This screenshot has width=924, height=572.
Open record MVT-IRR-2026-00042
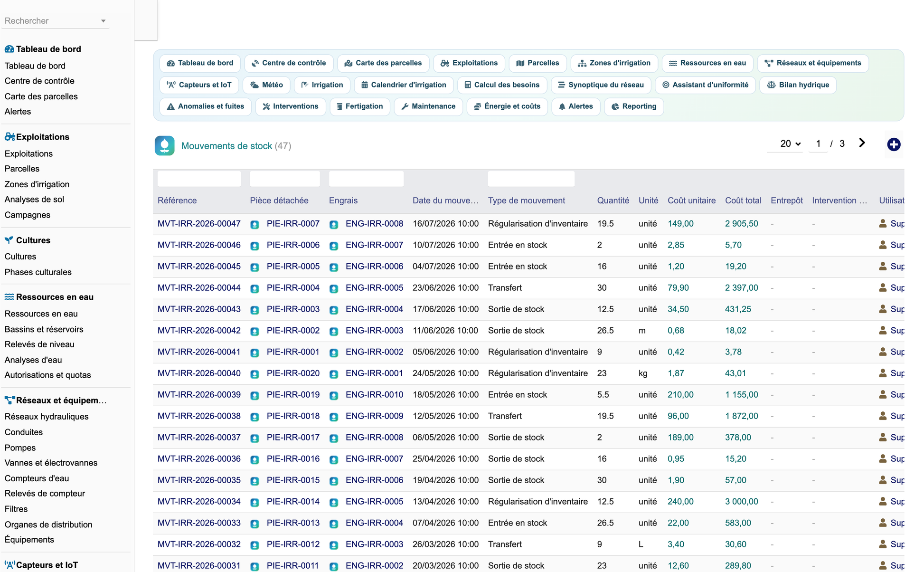click(199, 331)
